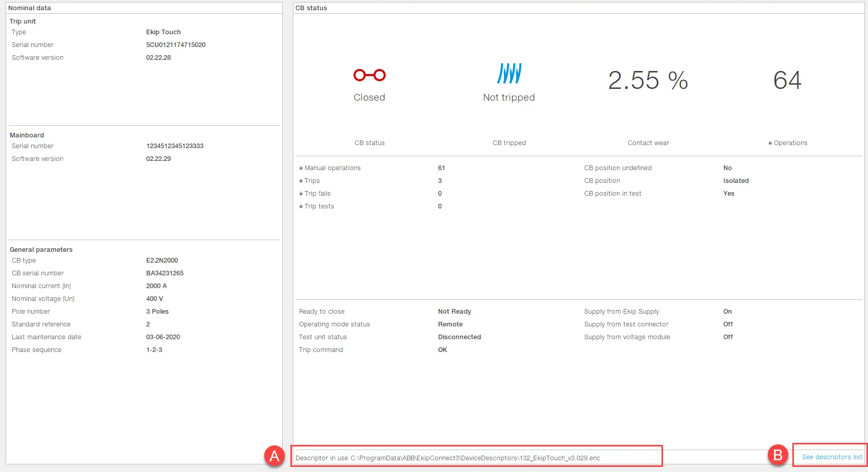Click the trip unit serial number 5CU0121174715020
This screenshot has width=868, height=472.
point(176,45)
